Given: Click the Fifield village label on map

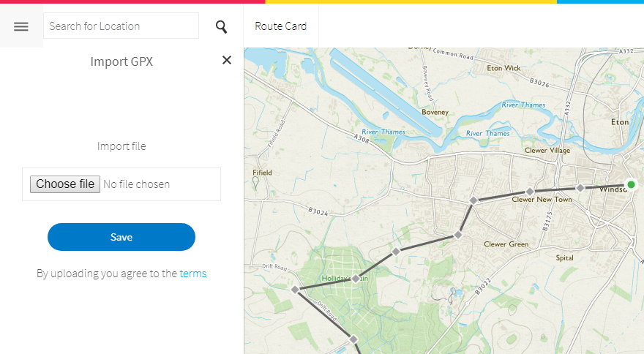Looking at the screenshot, I should [x=262, y=173].
